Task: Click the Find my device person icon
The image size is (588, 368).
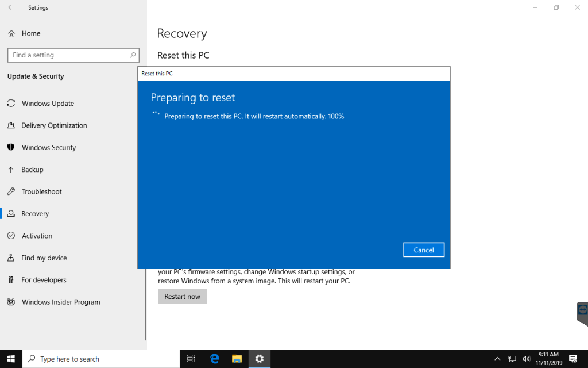Action: [11, 258]
